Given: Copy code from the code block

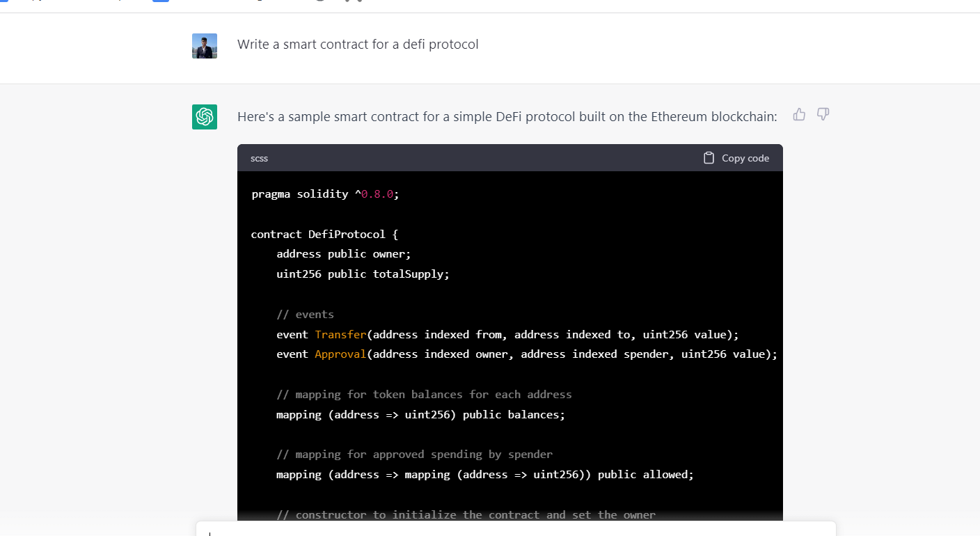Looking at the screenshot, I should click(736, 158).
